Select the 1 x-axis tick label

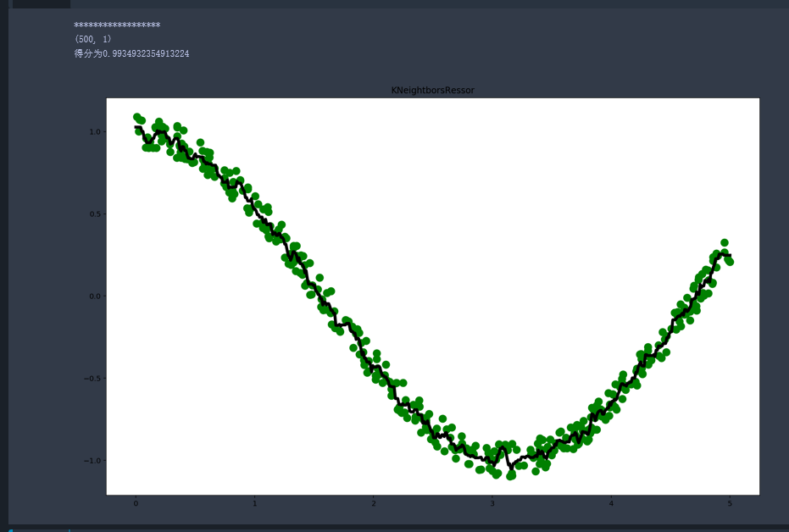pyautogui.click(x=254, y=504)
